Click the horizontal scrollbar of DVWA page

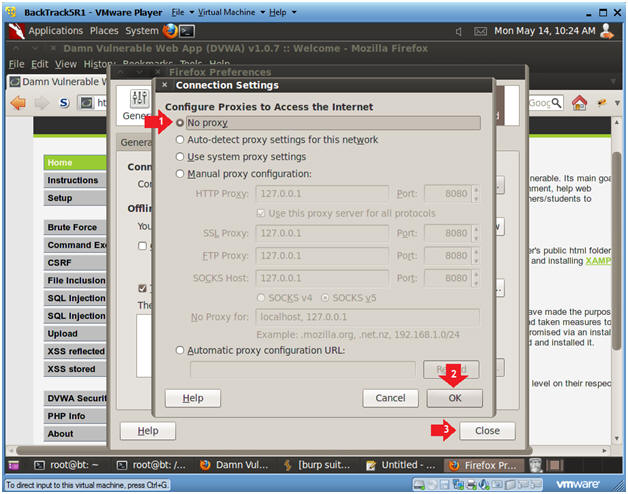point(272,451)
